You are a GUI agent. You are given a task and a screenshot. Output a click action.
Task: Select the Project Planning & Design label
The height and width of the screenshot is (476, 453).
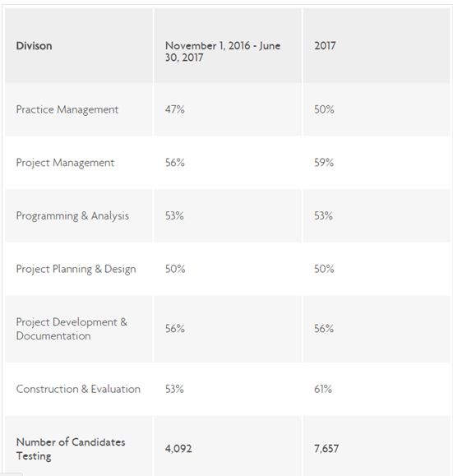tap(76, 269)
